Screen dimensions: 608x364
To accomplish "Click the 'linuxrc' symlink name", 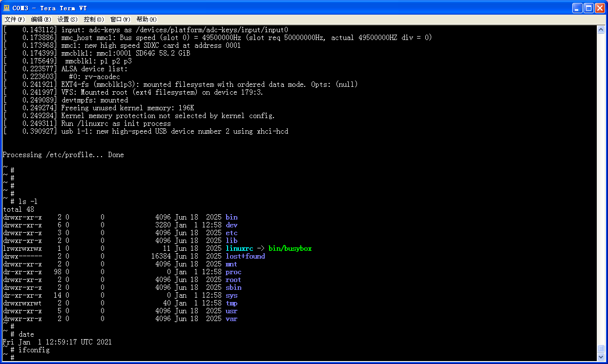I will [239, 248].
